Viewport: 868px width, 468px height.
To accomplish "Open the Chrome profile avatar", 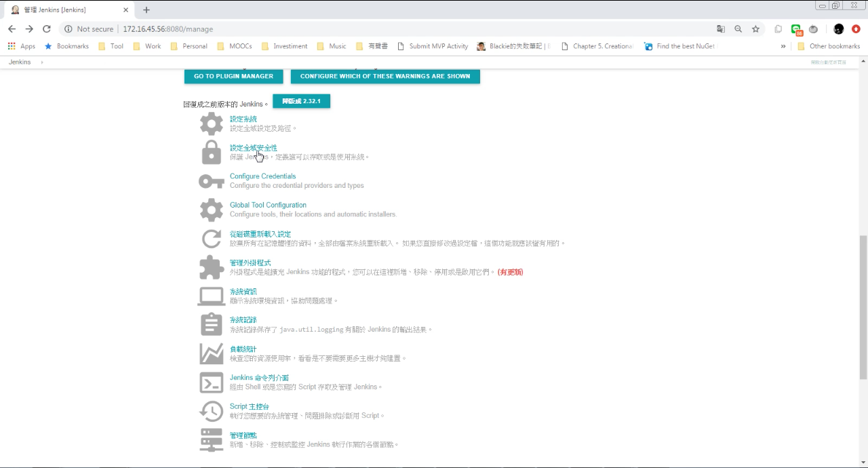I will 839,29.
